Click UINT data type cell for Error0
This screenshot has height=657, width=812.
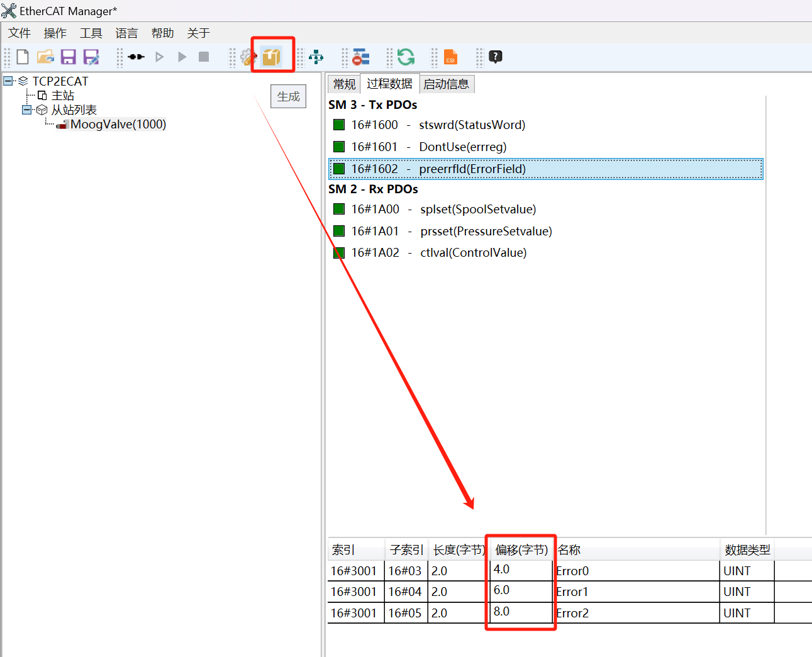pos(747,571)
